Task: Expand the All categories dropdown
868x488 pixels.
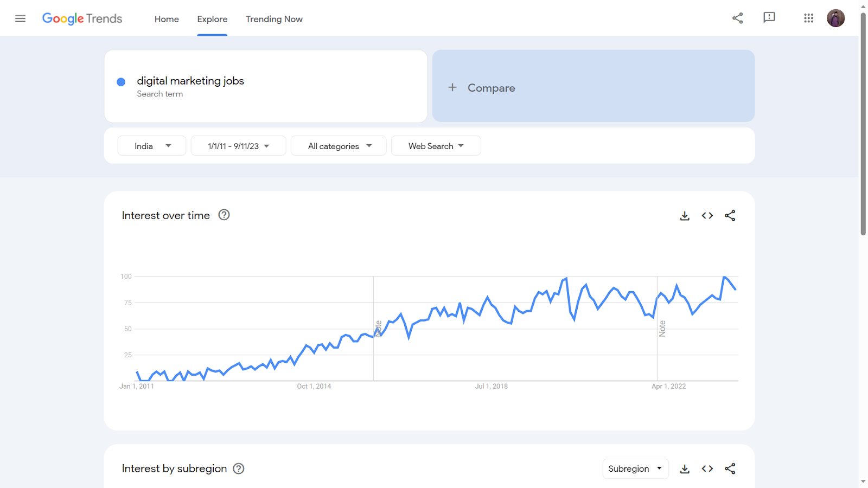Action: tap(339, 146)
